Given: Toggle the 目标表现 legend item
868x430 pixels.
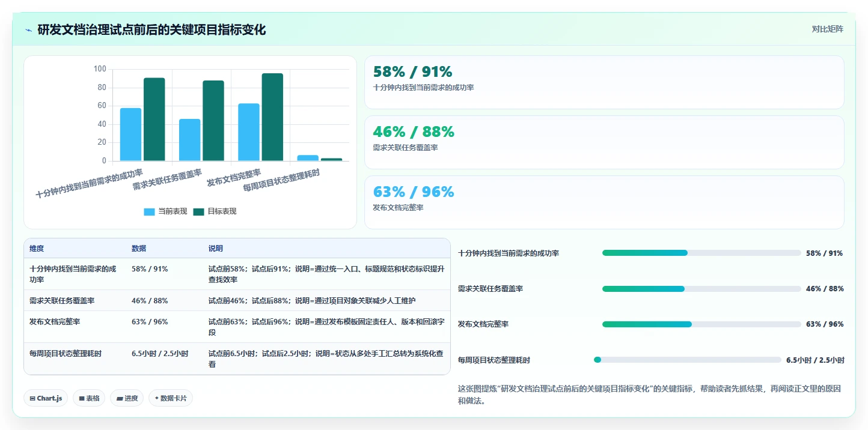Looking at the screenshot, I should 215,211.
